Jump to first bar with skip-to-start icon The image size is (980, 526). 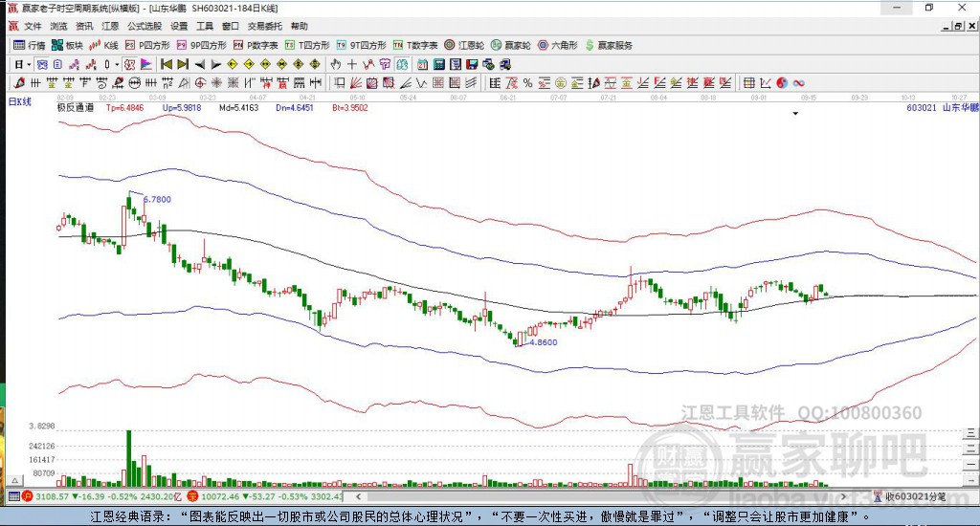point(167,64)
